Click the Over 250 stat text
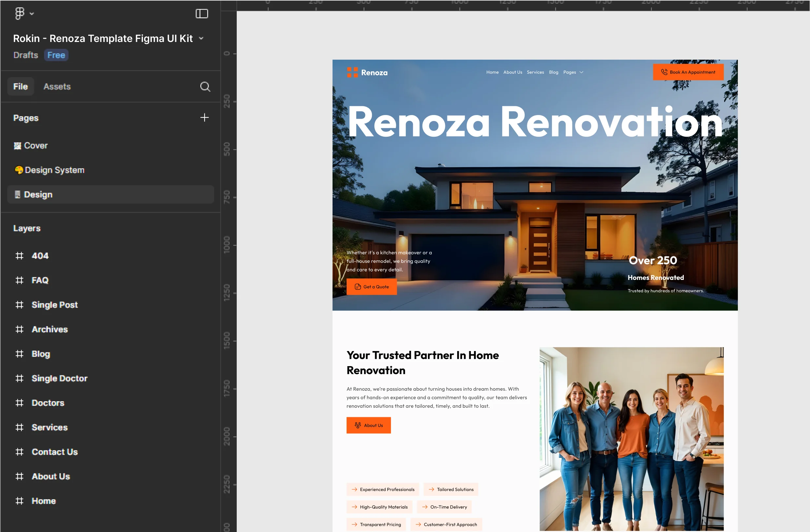The height and width of the screenshot is (532, 810). 653,260
